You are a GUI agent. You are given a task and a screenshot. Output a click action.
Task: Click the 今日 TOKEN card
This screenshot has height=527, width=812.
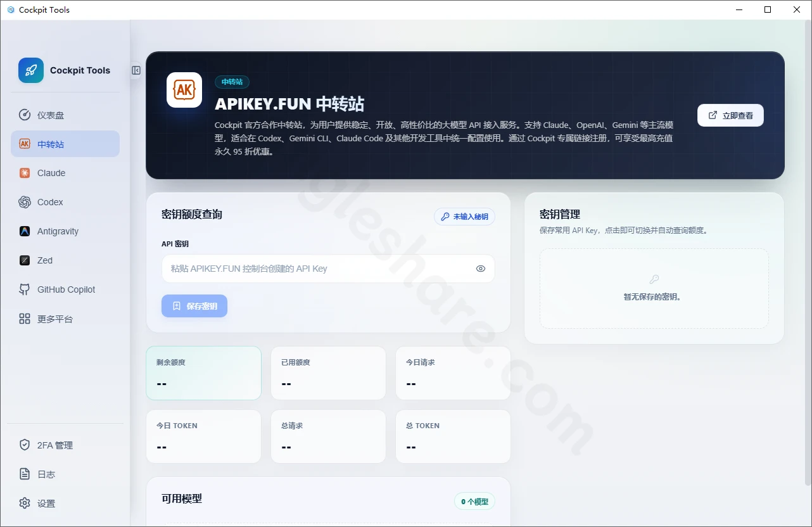(203, 436)
